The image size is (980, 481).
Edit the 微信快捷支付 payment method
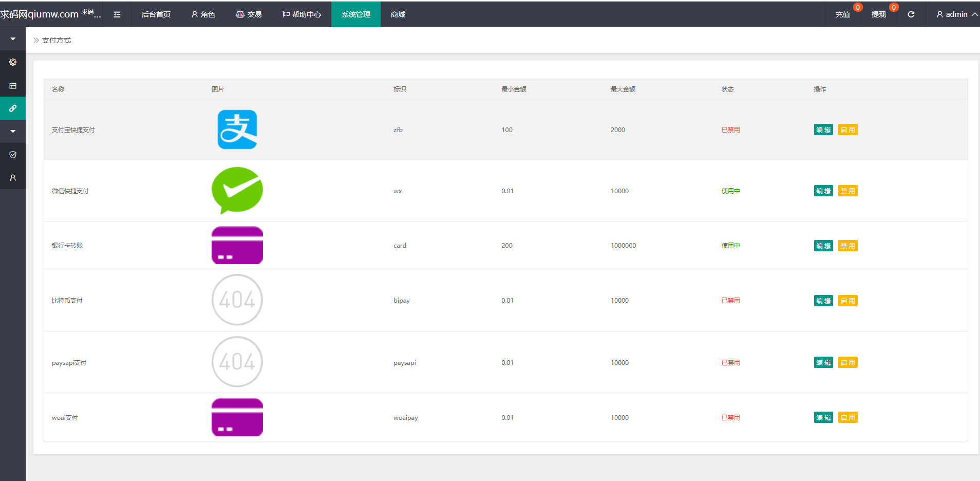[x=823, y=191]
